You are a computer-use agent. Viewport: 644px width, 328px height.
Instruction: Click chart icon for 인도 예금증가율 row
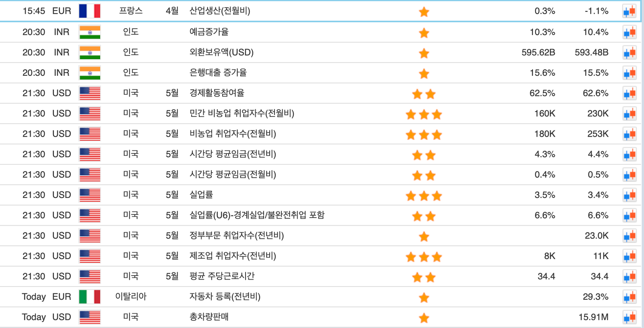(x=629, y=32)
